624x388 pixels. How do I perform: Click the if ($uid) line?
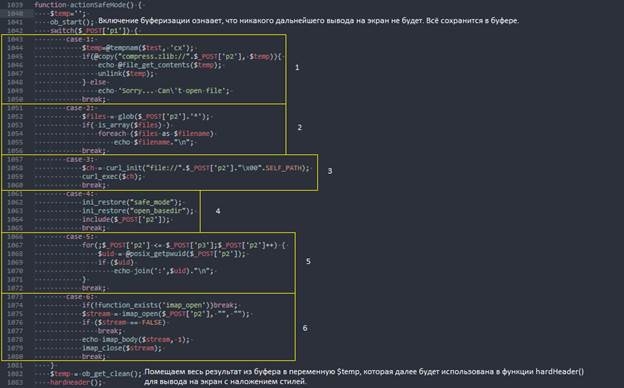click(x=116, y=262)
